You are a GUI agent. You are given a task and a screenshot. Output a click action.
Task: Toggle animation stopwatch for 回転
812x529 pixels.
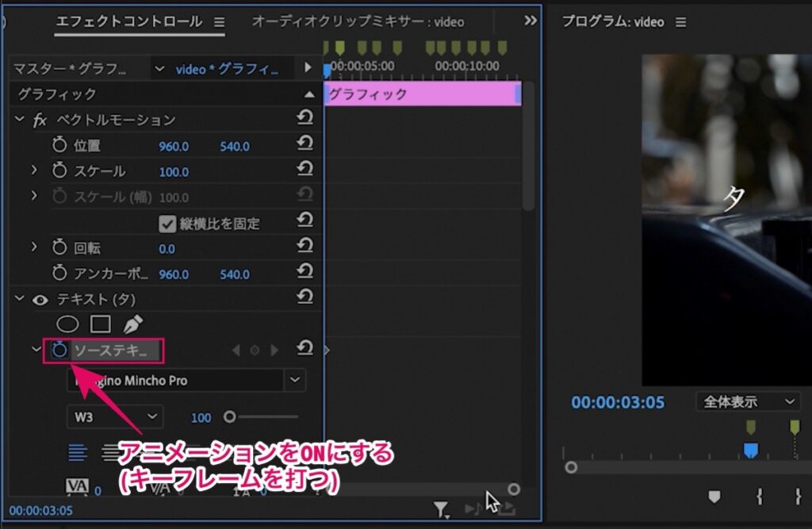[59, 247]
